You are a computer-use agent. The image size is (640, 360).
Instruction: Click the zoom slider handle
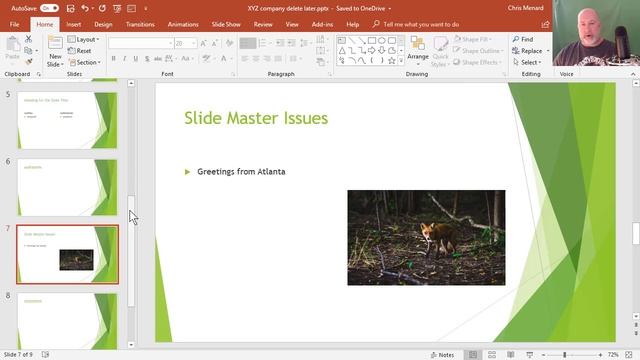click(x=564, y=355)
